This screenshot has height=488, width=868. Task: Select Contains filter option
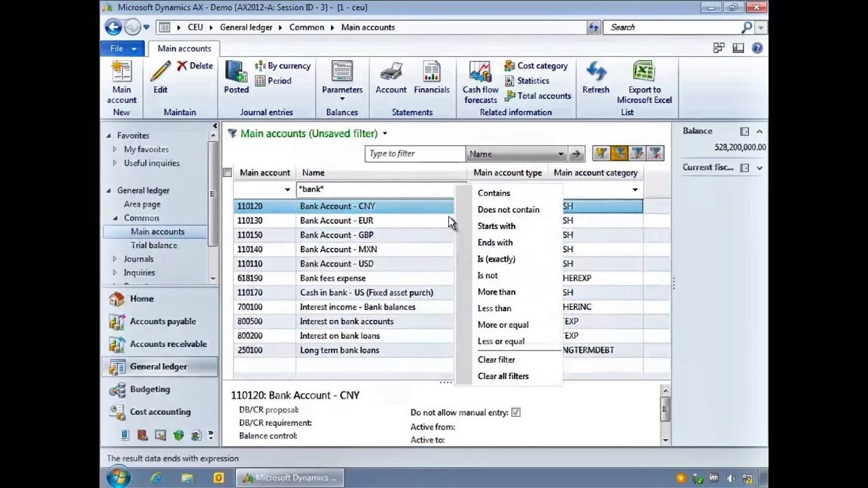point(494,193)
